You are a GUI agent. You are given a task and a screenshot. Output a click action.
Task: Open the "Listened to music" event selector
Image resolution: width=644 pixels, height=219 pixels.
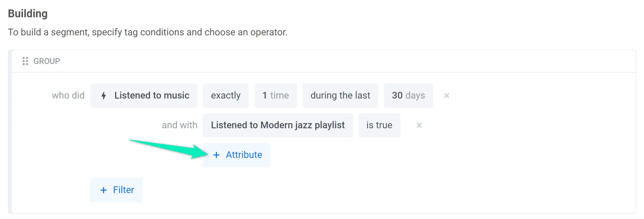[x=152, y=96]
